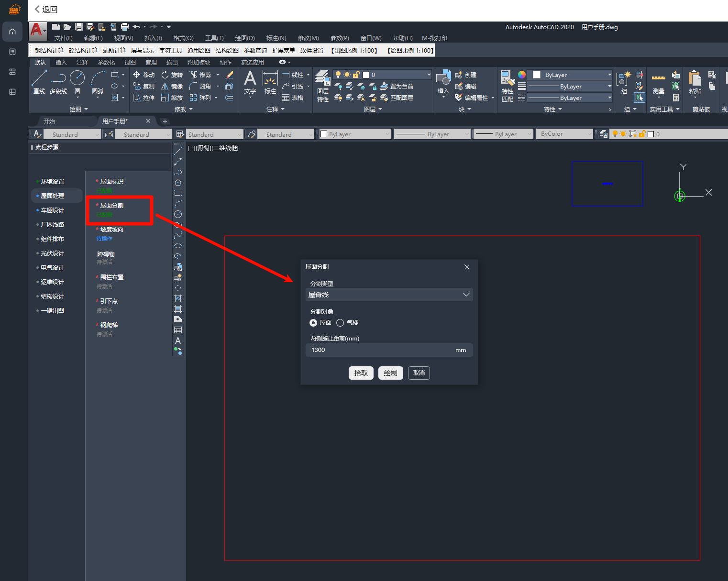Click the ribbon ByLayer color swatch
Viewport: 728px width, 581px height.
pos(537,75)
